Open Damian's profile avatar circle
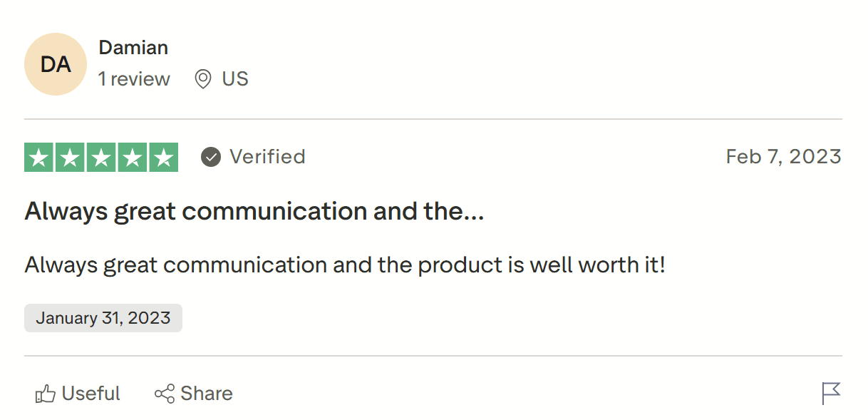 point(56,64)
